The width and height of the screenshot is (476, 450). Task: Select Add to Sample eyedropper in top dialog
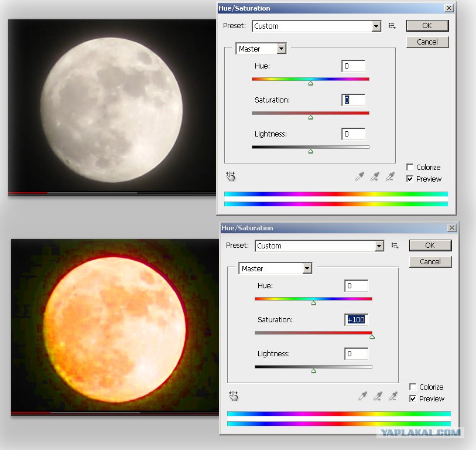(x=375, y=176)
